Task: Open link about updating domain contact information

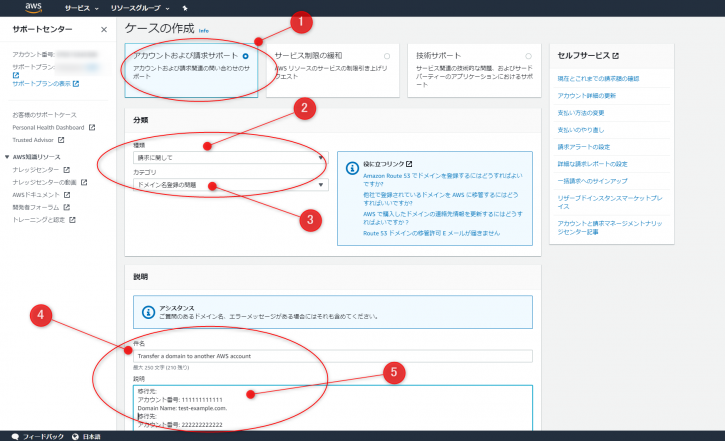Action: [442, 218]
